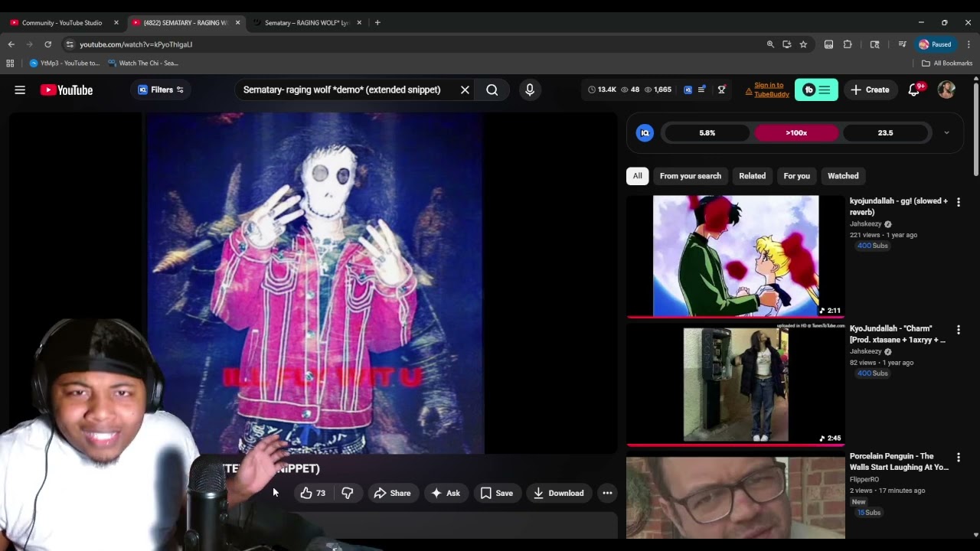
Task: Open the Paused Chrome profile button
Action: pos(936,44)
